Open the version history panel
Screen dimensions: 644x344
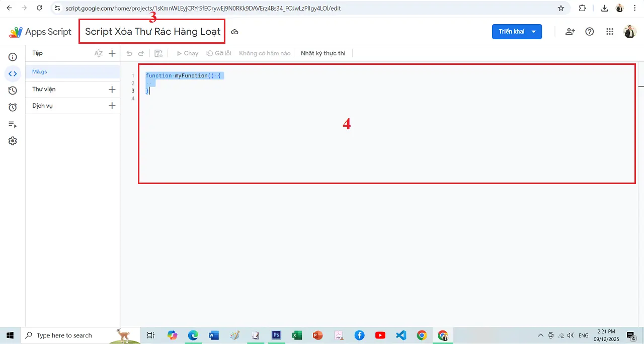point(13,91)
